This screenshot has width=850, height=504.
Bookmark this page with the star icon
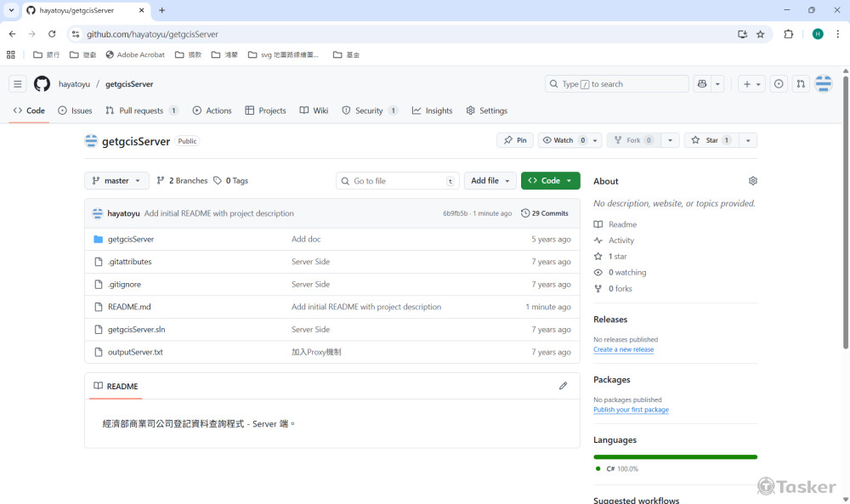(761, 34)
